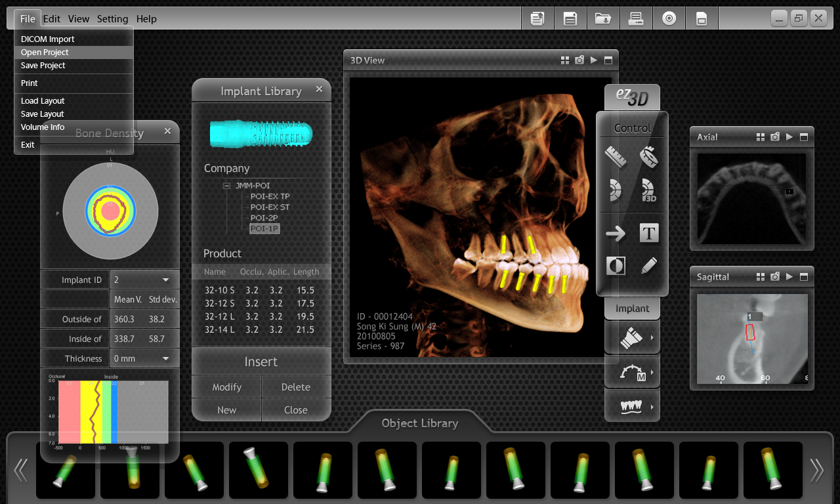This screenshot has width=840, height=504.
Task: Choose Load Layout from File menu
Action: click(x=73, y=101)
